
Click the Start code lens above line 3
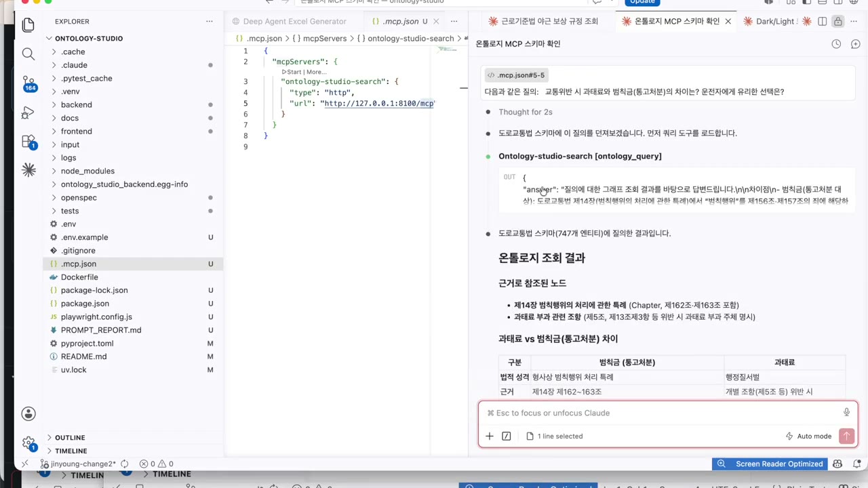coord(293,72)
